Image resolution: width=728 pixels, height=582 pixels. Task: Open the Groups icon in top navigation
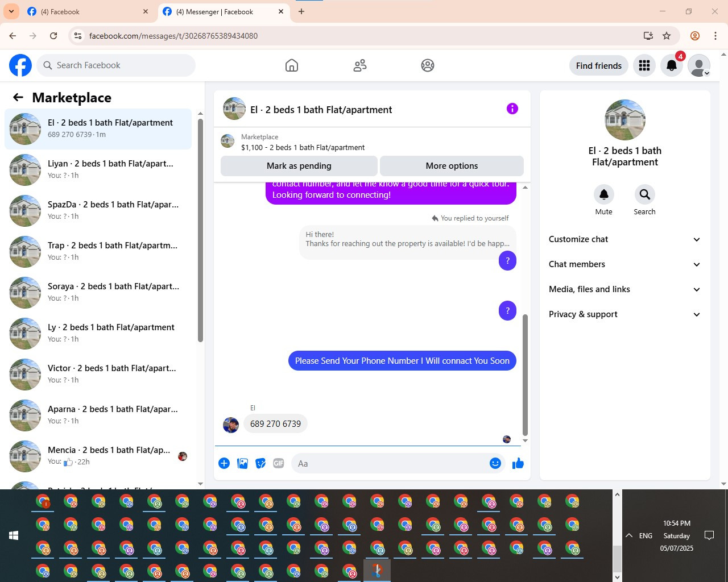[428, 65]
